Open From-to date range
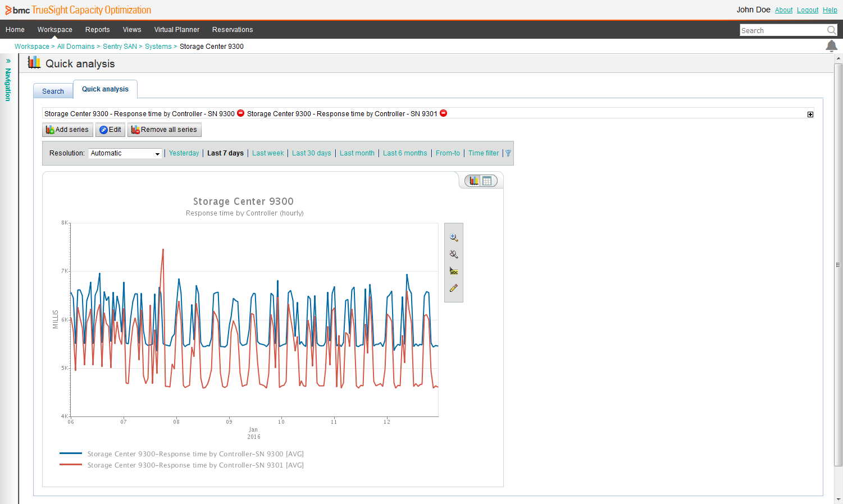The height and width of the screenshot is (504, 843). click(448, 153)
